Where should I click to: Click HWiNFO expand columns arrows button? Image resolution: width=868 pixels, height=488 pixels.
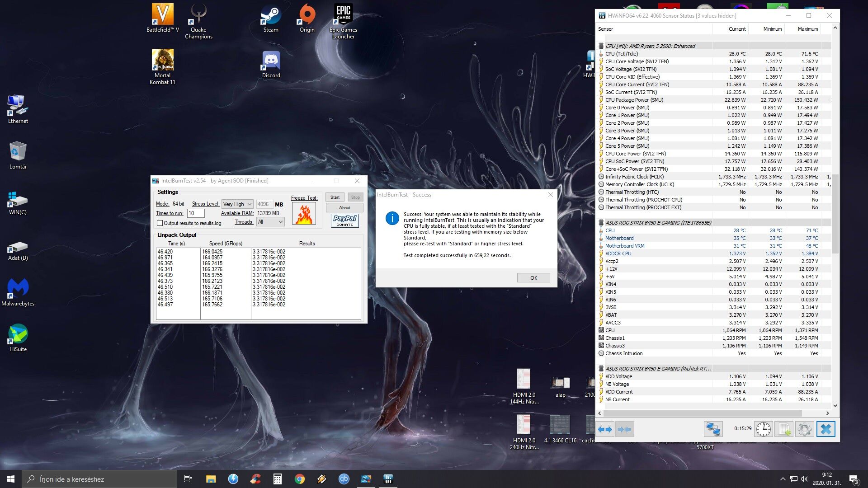[x=605, y=429]
